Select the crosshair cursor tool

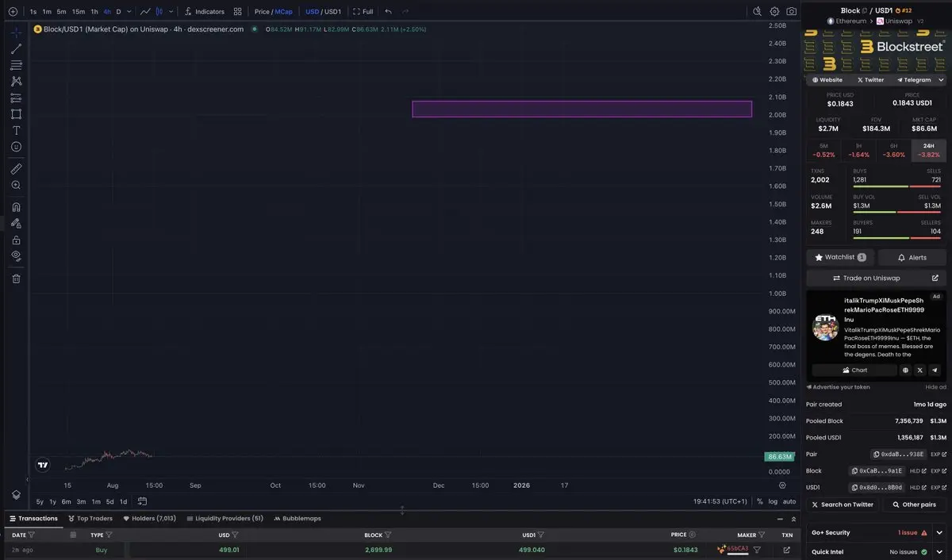point(16,33)
